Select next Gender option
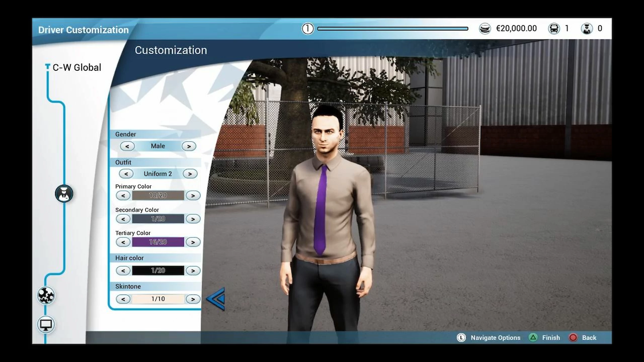This screenshot has width=644, height=362. pos(189,146)
